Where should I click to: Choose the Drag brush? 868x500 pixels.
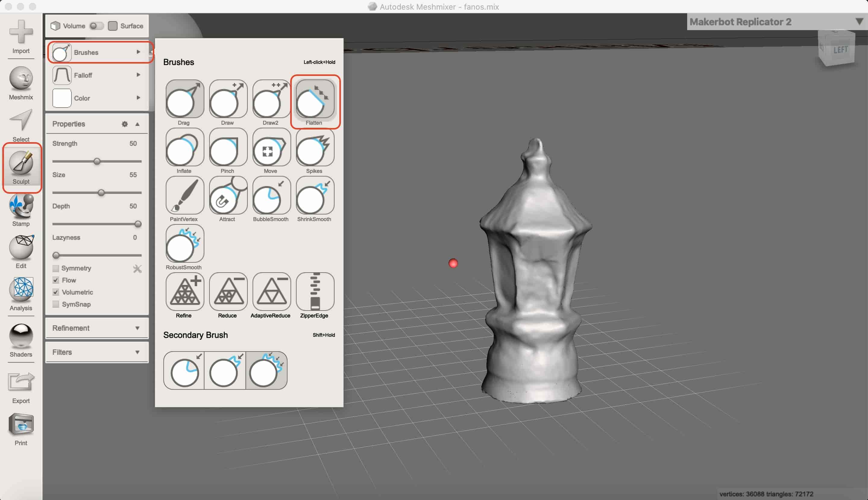coord(184,99)
